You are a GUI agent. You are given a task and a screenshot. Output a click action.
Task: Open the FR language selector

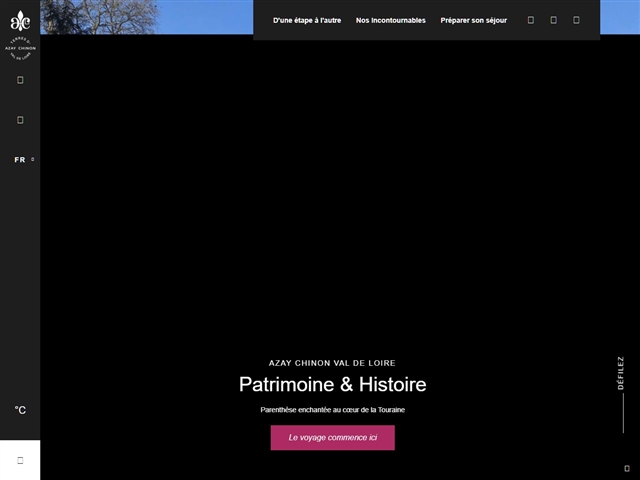tap(23, 160)
